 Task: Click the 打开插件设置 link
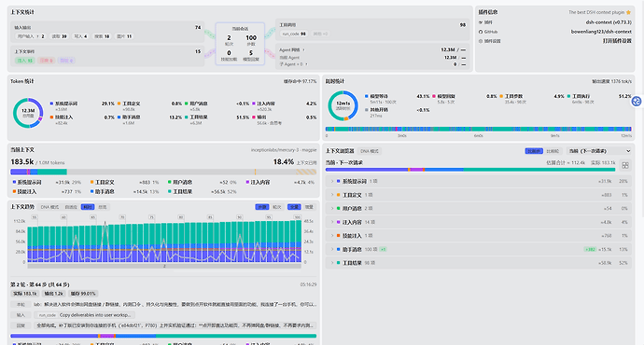617,41
